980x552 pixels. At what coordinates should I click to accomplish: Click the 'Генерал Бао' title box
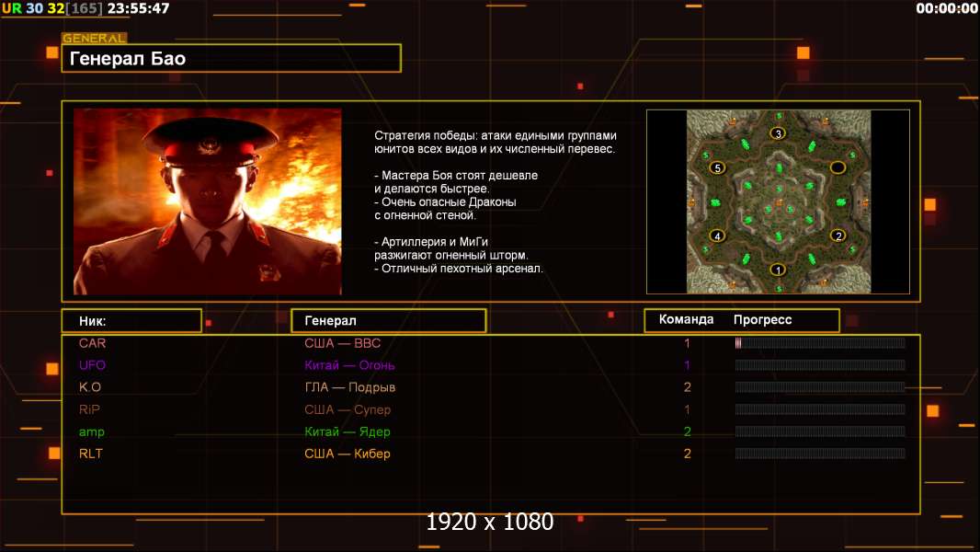232,58
